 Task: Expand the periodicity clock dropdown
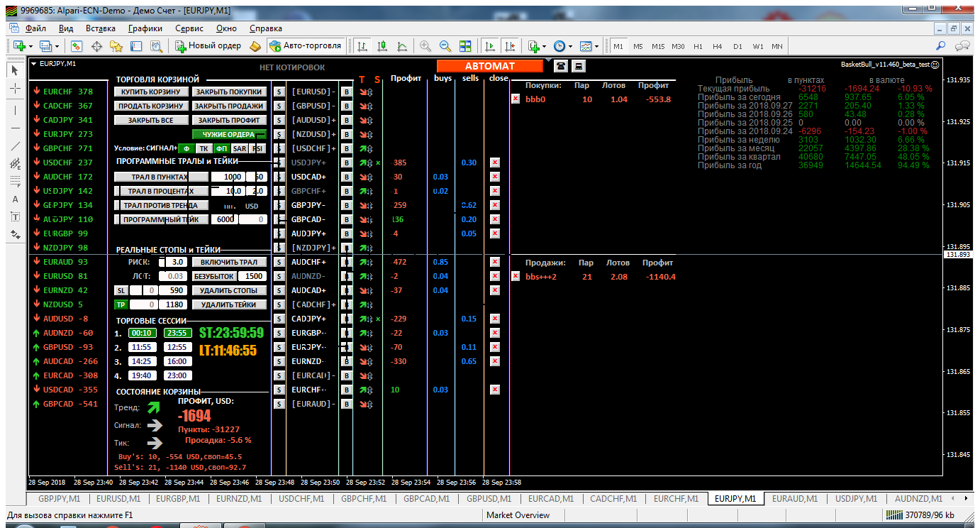(571, 46)
